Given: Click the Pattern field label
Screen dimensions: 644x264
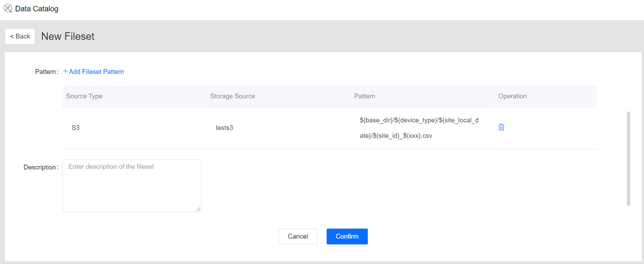Looking at the screenshot, I should tap(47, 72).
